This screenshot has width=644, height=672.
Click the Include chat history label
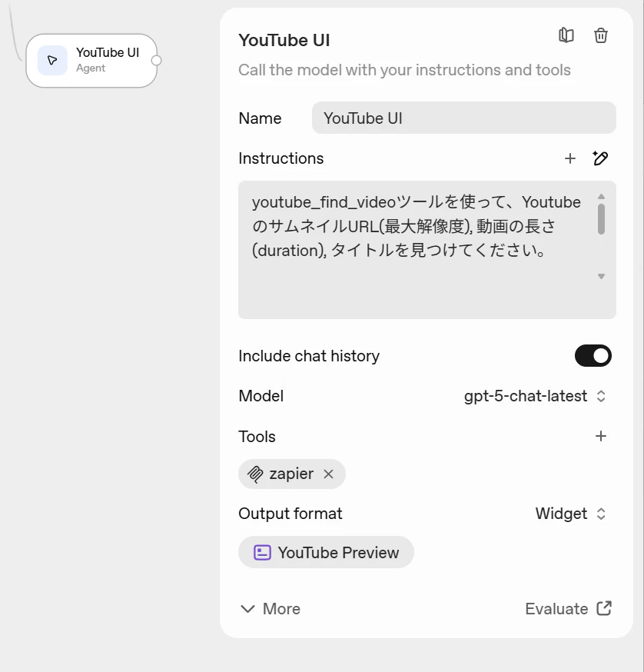(309, 356)
